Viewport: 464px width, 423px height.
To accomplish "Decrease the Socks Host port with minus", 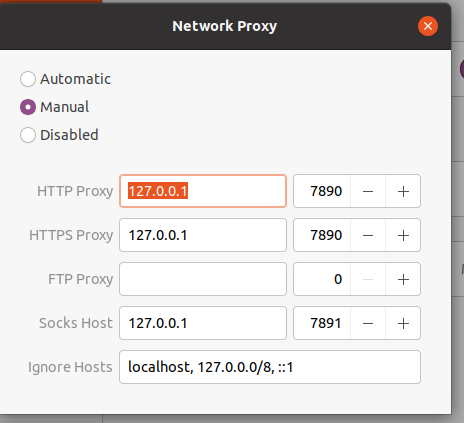I will 368,323.
